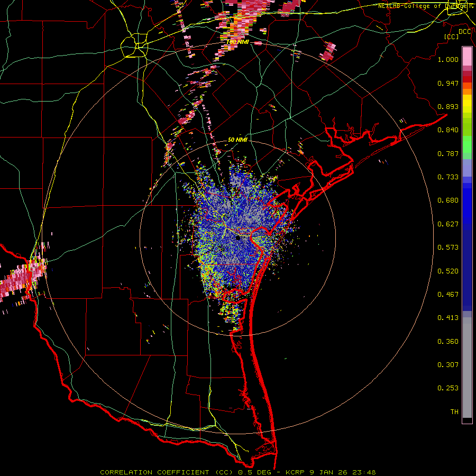476x476 pixels.
Task: Click the 0.733 legend value
Action: [x=448, y=177]
